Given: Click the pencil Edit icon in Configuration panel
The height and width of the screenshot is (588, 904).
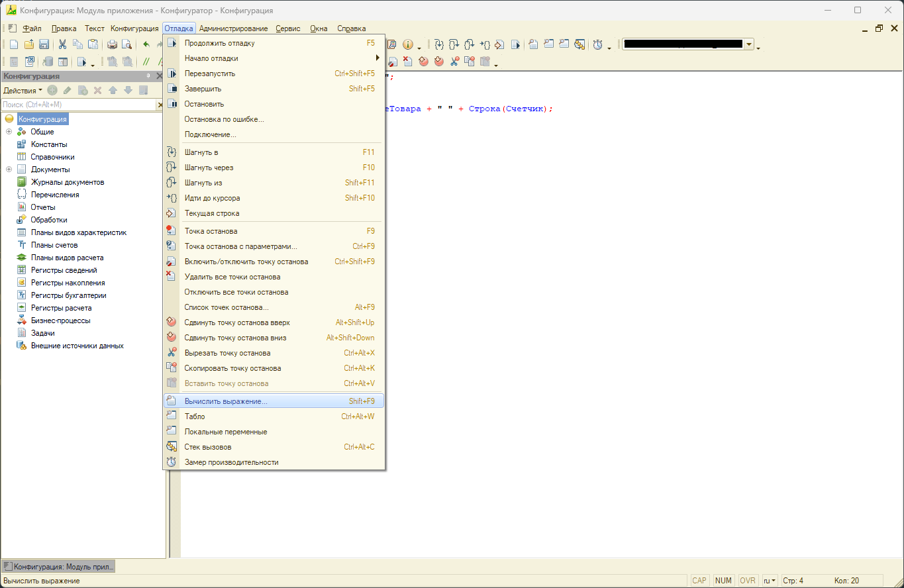Looking at the screenshot, I should tap(67, 90).
